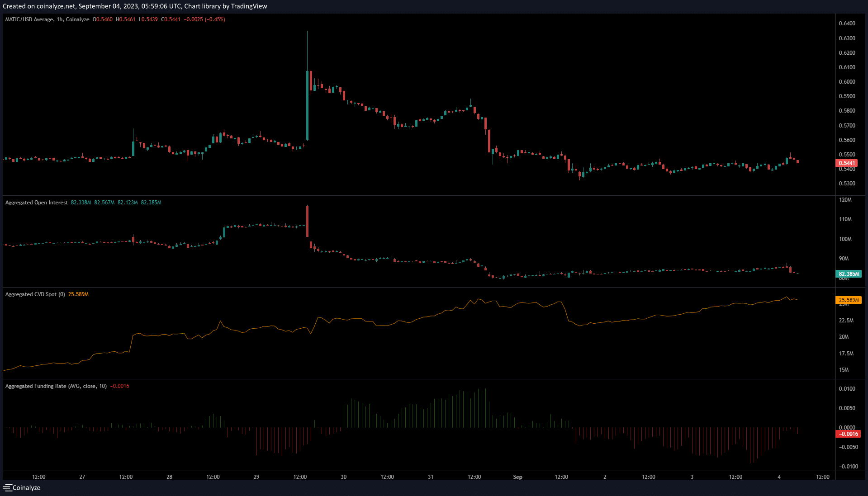
Task: Click the 0.0100 funding rate axis label
Action: point(847,389)
